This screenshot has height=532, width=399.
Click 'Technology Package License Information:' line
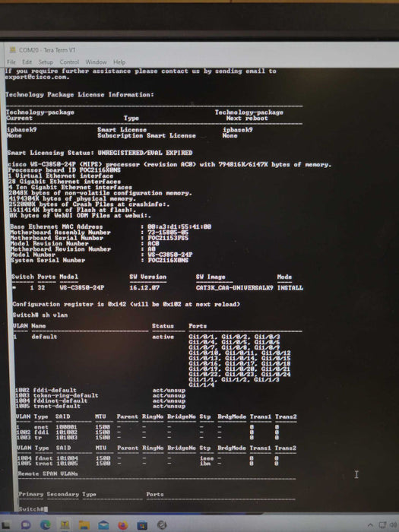pyautogui.click(x=79, y=95)
